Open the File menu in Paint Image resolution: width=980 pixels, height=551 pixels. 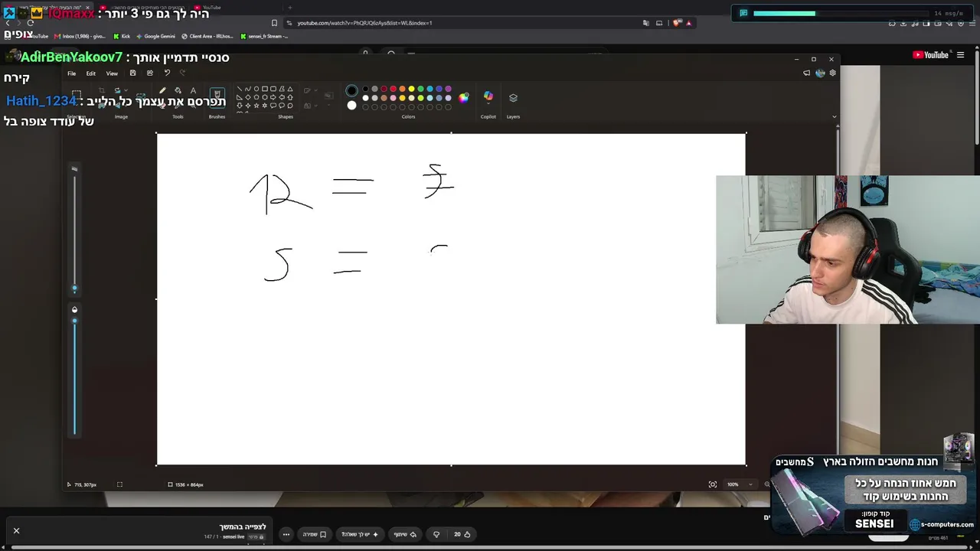pyautogui.click(x=71, y=73)
